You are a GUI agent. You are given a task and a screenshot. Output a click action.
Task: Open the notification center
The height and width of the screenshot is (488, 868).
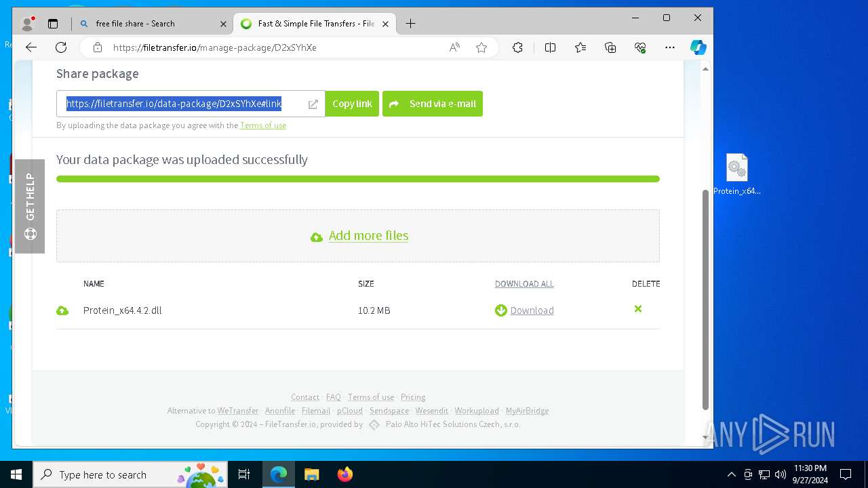(x=846, y=474)
